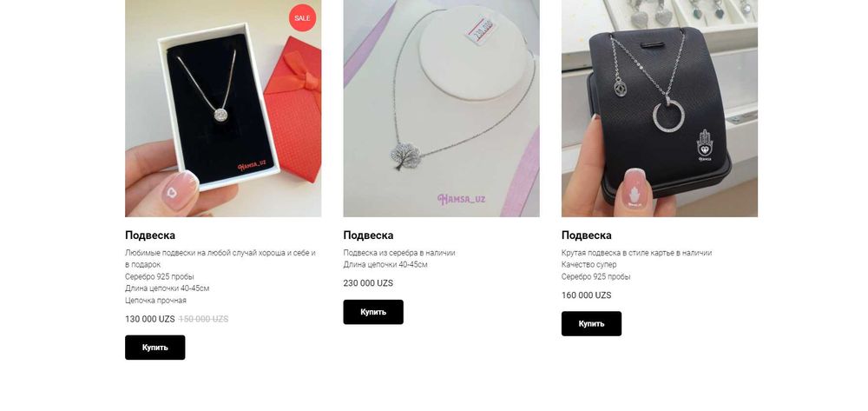Click the crossed-out 150 000 UZS price
Image resolution: width=868 pixels, height=411 pixels.
[203, 319]
